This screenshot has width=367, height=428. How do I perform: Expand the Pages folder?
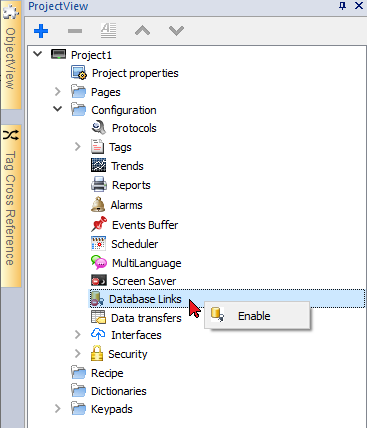[x=58, y=91]
